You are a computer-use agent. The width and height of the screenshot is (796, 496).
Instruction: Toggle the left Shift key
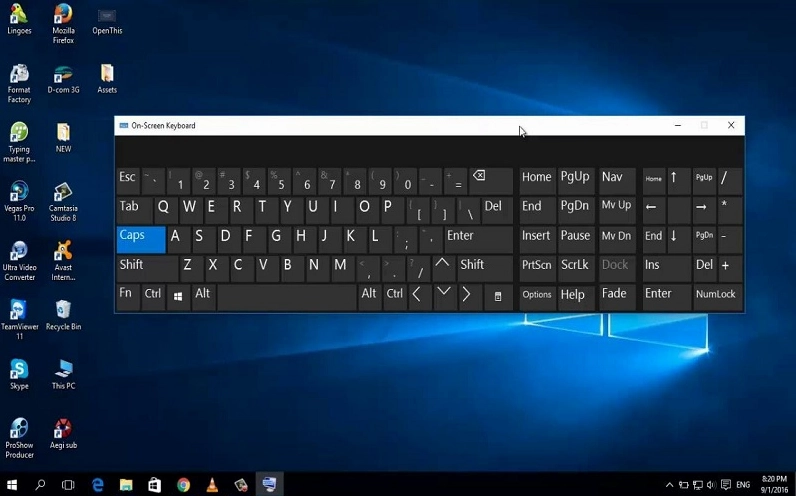pos(147,268)
